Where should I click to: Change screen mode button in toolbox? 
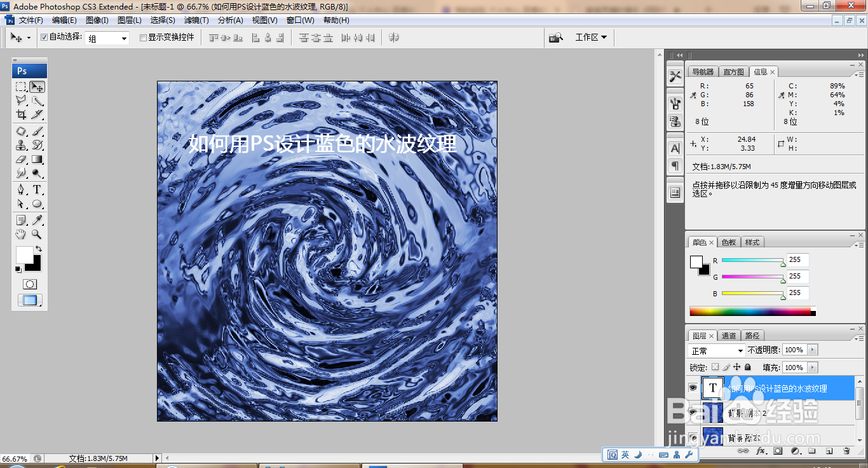pyautogui.click(x=29, y=301)
